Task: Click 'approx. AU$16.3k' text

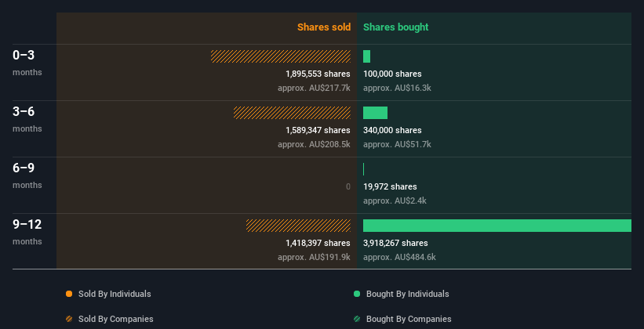Action: [x=397, y=88]
